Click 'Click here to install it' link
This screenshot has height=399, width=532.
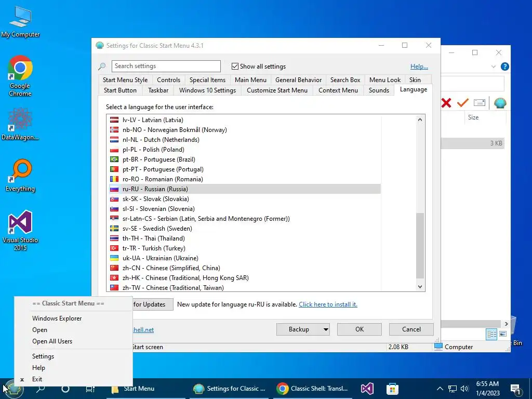[x=328, y=304]
